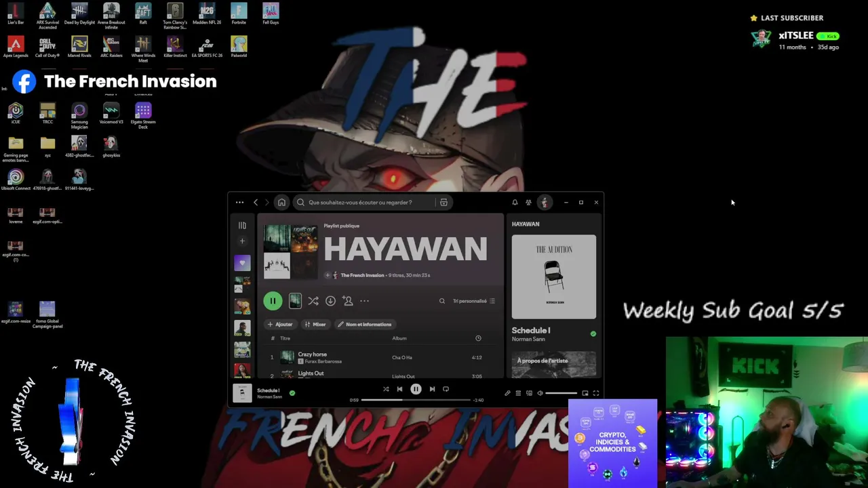Mute Spotify with the speaker icon
Viewport: 868px width, 488px height.
(540, 393)
